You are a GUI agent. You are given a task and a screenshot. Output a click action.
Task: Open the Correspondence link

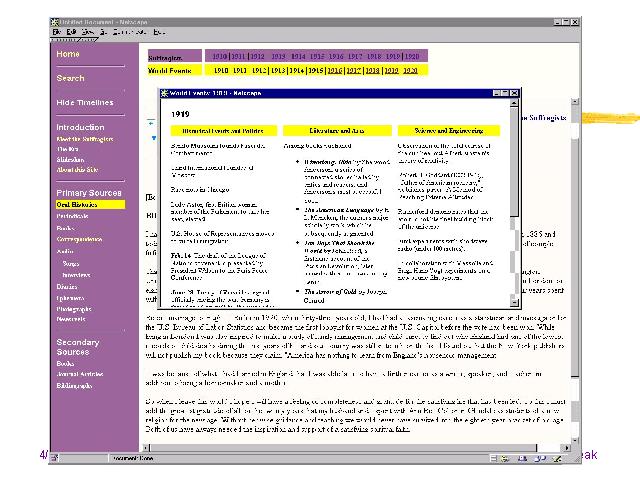(79, 239)
